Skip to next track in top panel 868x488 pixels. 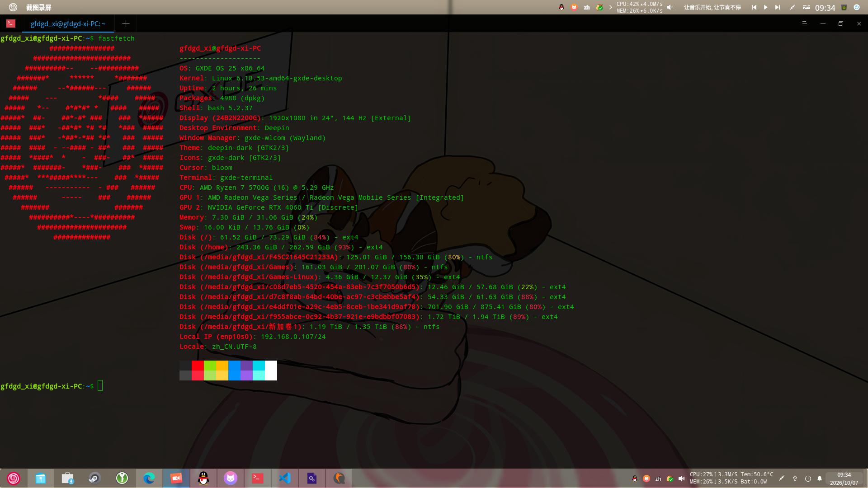click(x=777, y=7)
